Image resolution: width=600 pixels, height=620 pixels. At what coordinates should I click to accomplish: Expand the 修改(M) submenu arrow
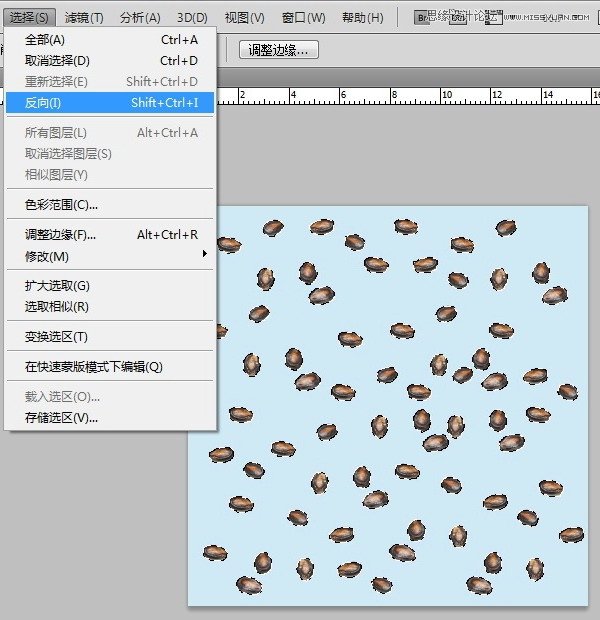(x=204, y=253)
